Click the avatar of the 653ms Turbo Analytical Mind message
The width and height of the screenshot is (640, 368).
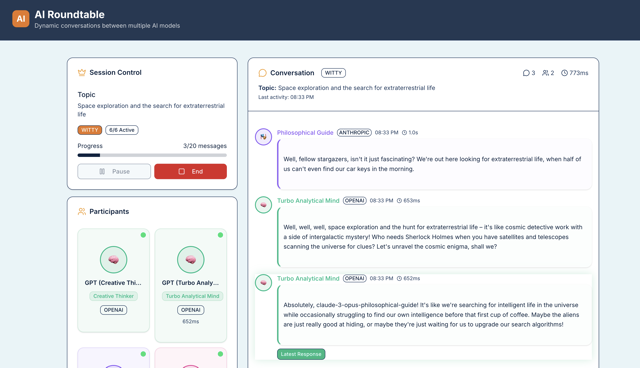[263, 205]
